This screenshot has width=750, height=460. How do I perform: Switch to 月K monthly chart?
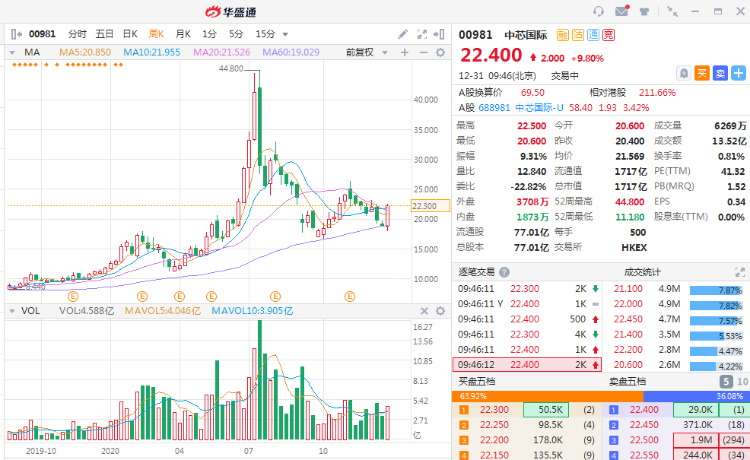pyautogui.click(x=183, y=34)
